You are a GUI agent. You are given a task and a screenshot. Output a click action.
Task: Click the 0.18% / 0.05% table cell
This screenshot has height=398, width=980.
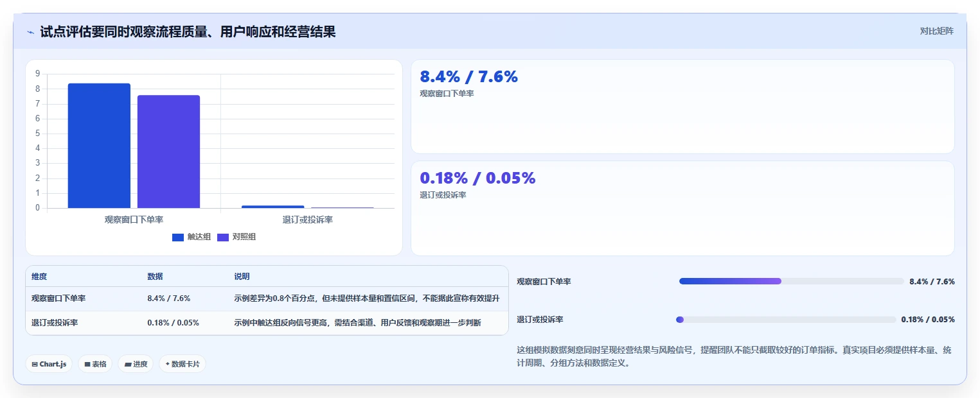pyautogui.click(x=173, y=323)
